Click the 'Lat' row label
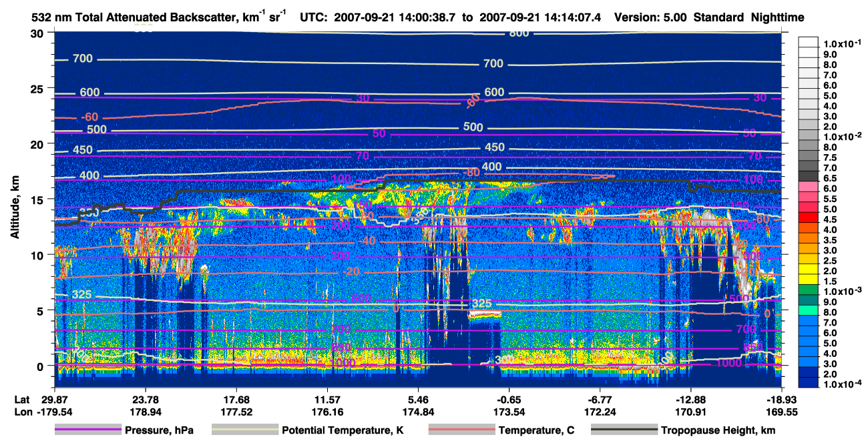This screenshot has width=868, height=445. (x=21, y=399)
